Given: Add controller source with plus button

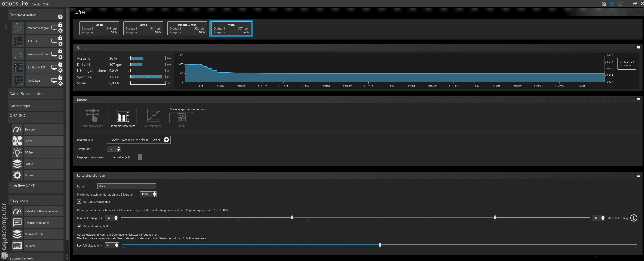Looking at the screenshot, I should click(x=166, y=140).
